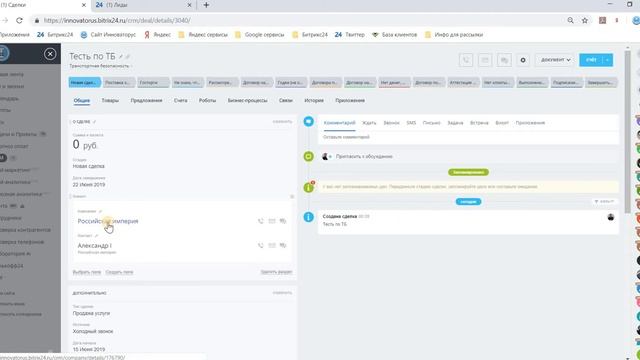
Task: Click the browser address bar URL
Action: [x=117, y=20]
